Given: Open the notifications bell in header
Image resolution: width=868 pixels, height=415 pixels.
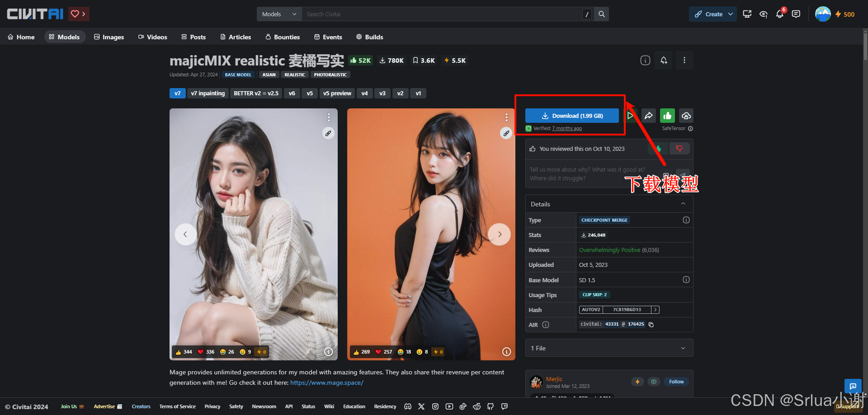Looking at the screenshot, I should pos(780,14).
